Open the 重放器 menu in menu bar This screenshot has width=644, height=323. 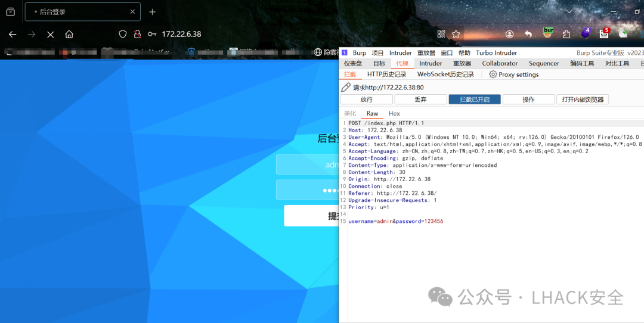426,53
